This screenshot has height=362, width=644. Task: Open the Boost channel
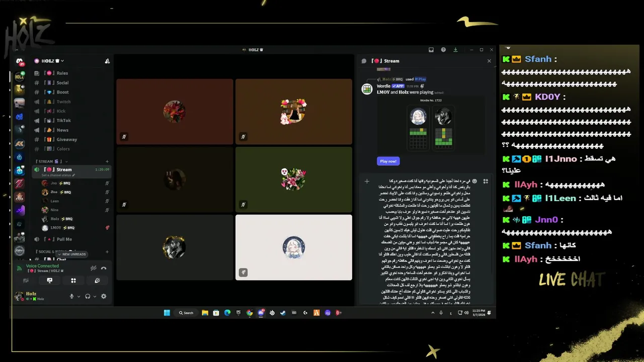click(71, 92)
